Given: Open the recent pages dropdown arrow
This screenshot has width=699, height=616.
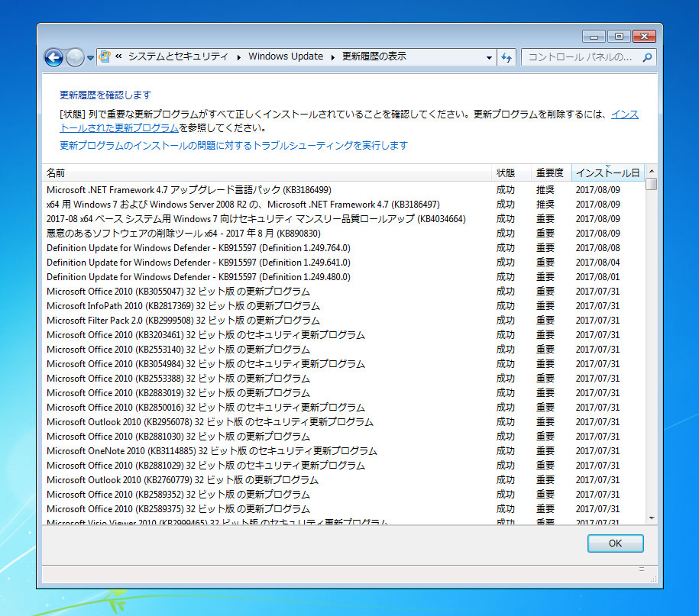Looking at the screenshot, I should coord(91,58).
